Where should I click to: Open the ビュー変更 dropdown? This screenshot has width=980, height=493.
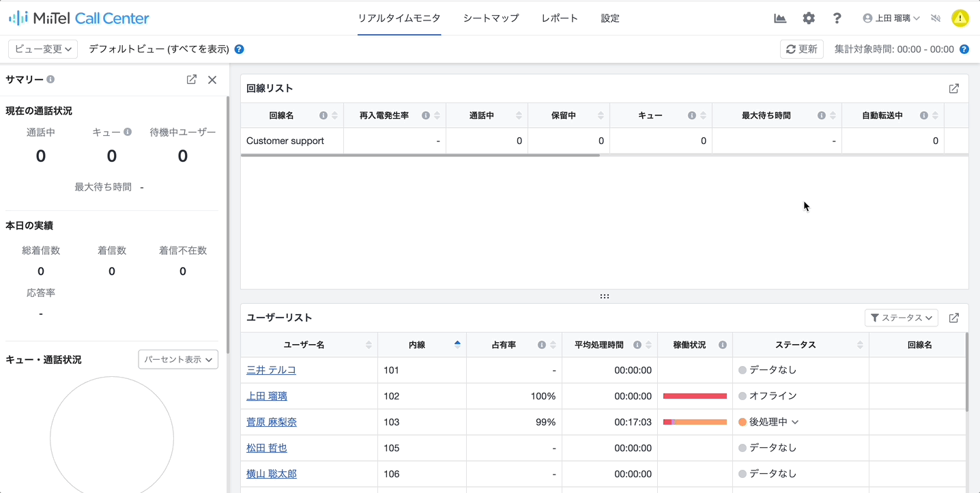[x=43, y=49]
